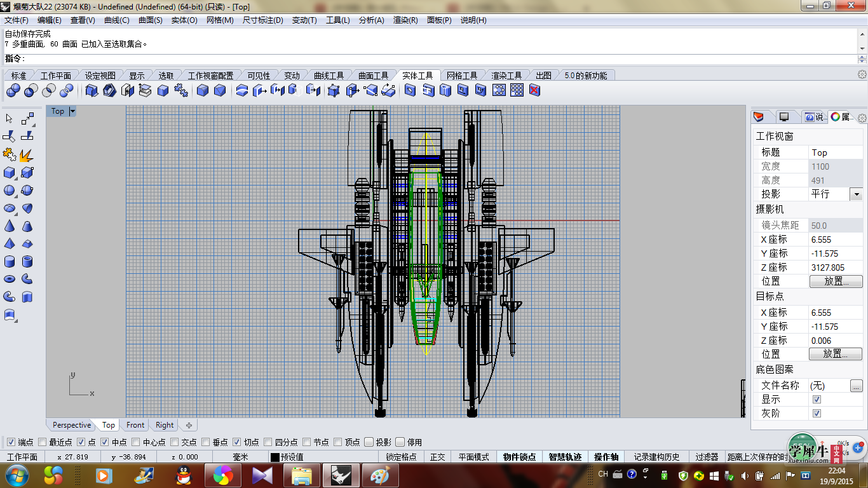Open the 曲面(S) menu
The width and height of the screenshot is (868, 488).
pos(151,20)
